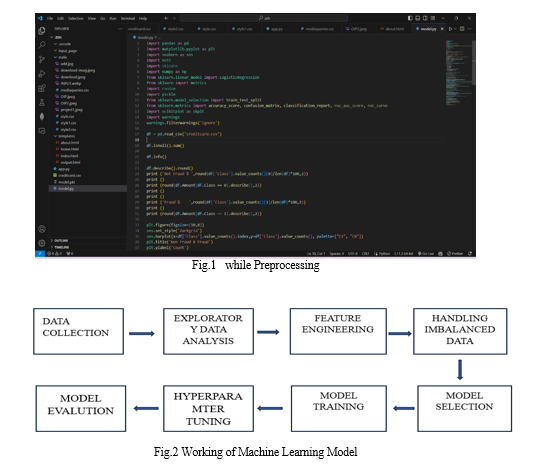This screenshot has height=466, width=537.
Task: Open the Source Control view icon
Action: pyautogui.click(x=42, y=59)
